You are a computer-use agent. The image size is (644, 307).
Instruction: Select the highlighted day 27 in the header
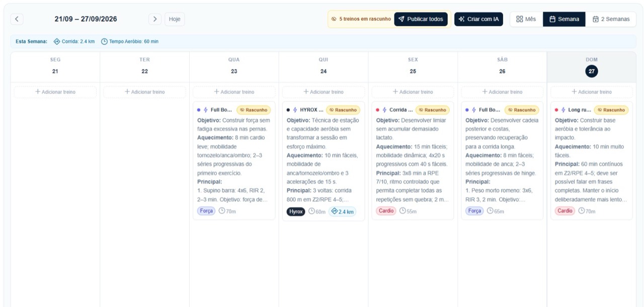tap(592, 71)
